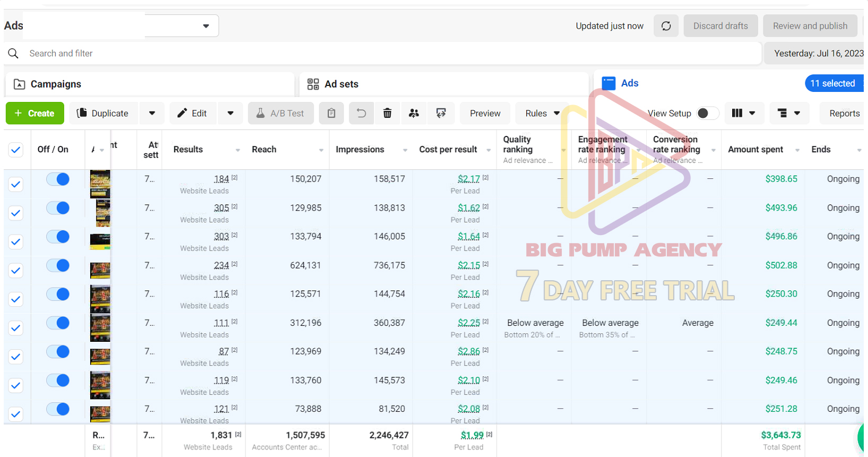Image resolution: width=868 pixels, height=457 pixels.
Task: Open the account selector dropdown
Action: (x=206, y=26)
